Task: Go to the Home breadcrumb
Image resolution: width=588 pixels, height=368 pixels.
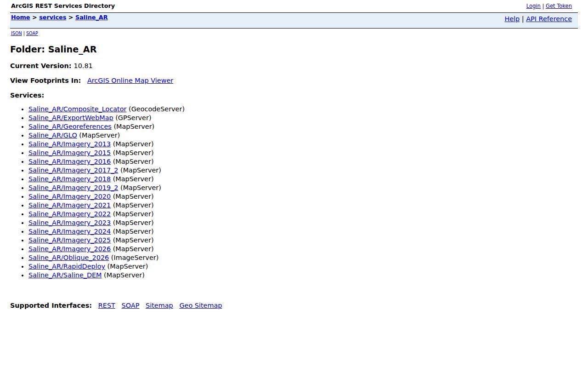Action: [x=21, y=17]
